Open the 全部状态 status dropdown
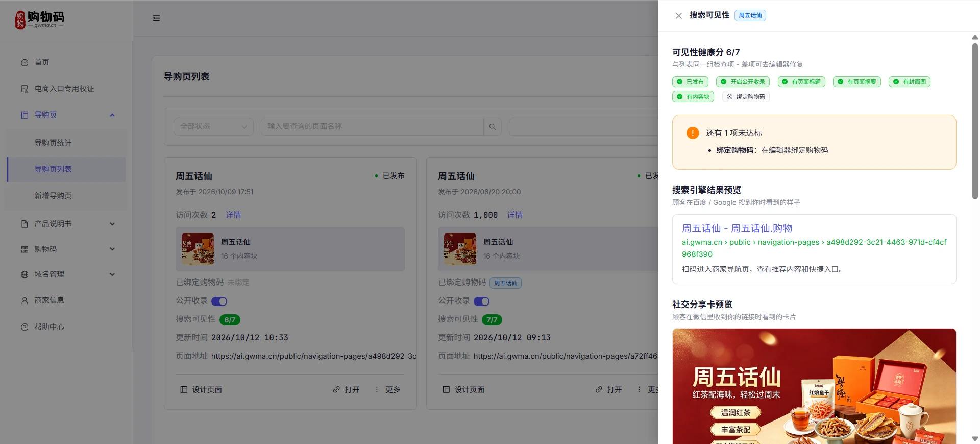This screenshot has height=444, width=980. click(x=214, y=127)
